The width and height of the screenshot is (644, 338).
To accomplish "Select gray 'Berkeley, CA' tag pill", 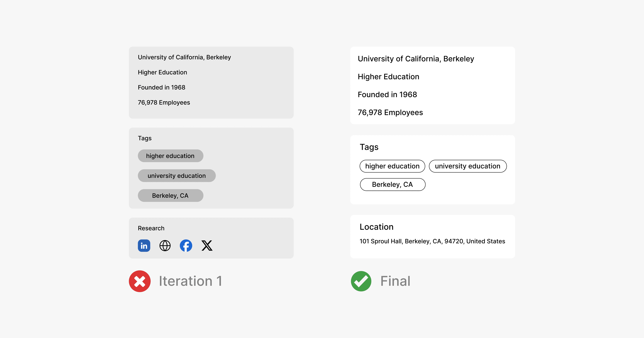I will coord(170,196).
